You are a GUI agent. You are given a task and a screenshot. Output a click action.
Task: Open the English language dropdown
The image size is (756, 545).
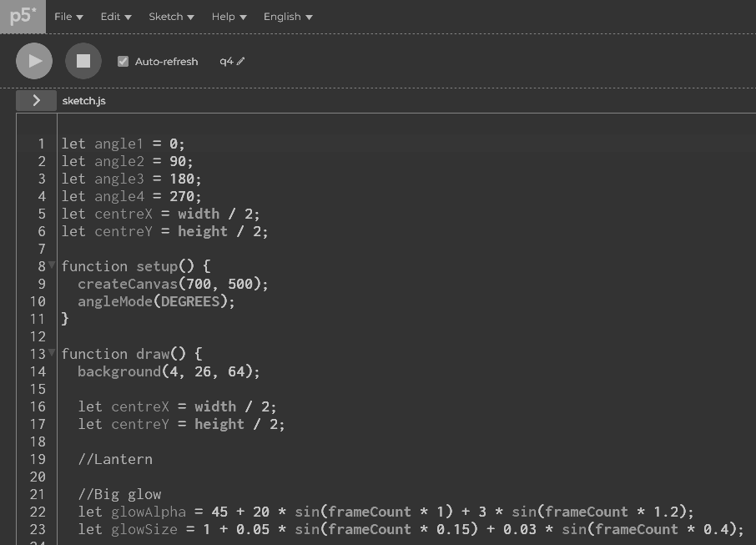point(288,17)
